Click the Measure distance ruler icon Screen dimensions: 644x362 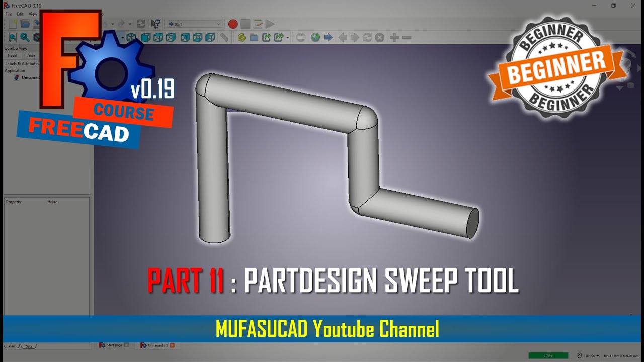tap(224, 37)
